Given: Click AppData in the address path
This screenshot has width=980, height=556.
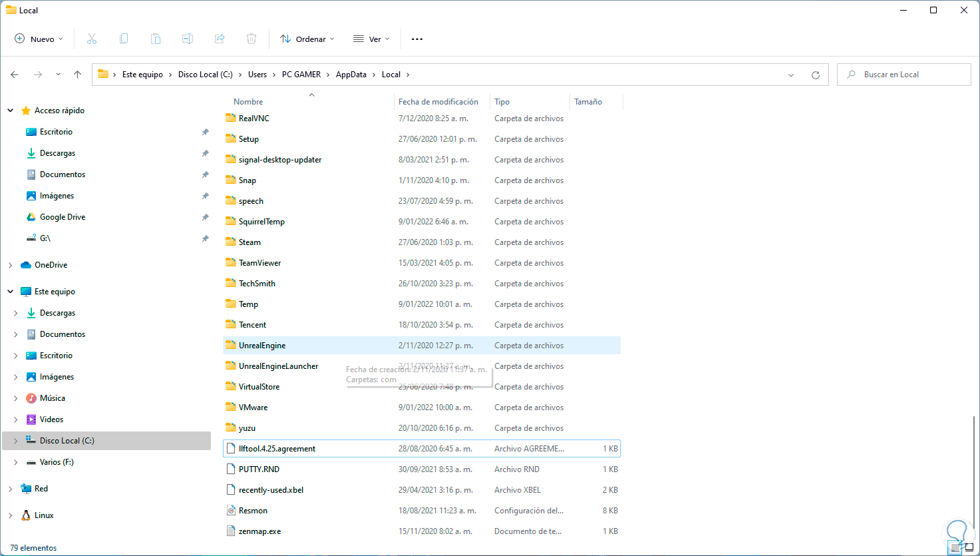Looking at the screenshot, I should point(351,75).
